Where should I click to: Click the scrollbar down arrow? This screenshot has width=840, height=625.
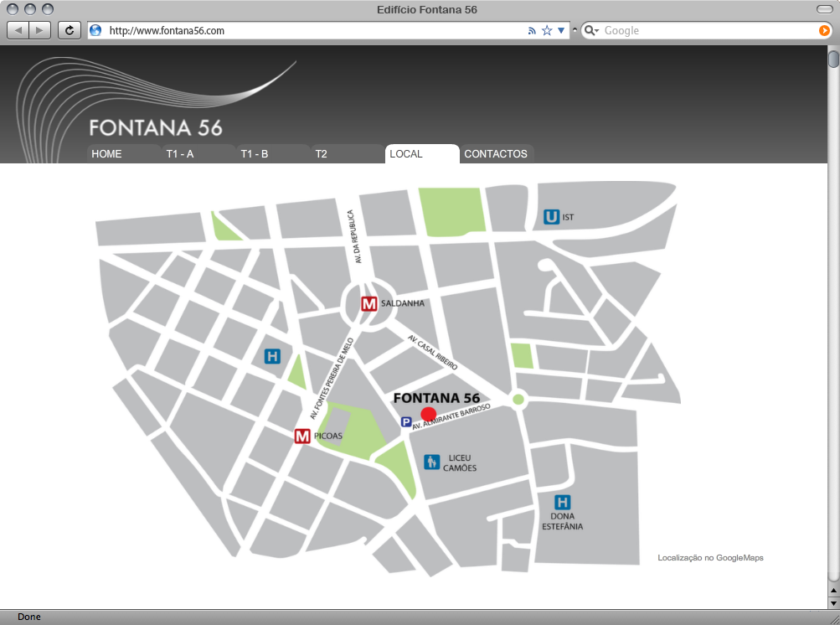pyautogui.click(x=833, y=602)
